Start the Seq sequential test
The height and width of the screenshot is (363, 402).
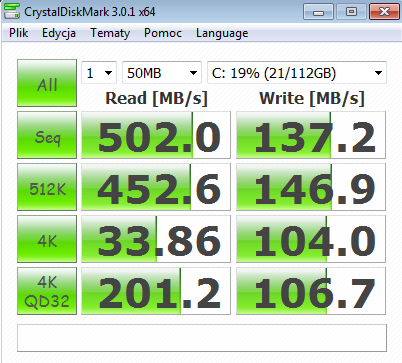click(47, 135)
